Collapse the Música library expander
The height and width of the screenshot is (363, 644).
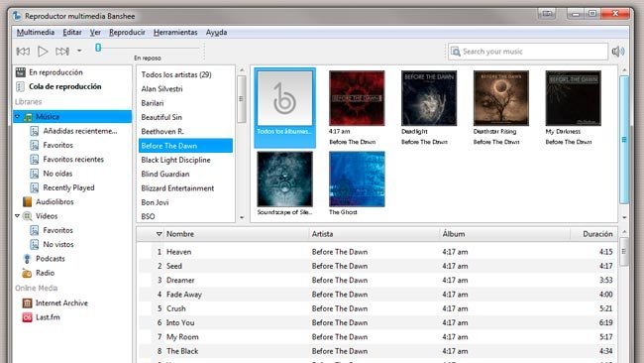17,116
